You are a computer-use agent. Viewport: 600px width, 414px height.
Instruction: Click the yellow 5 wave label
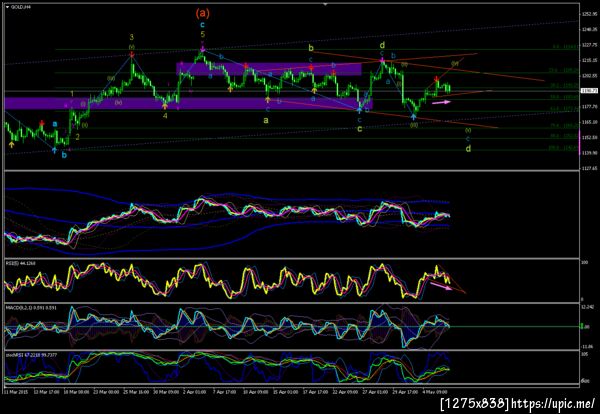[x=203, y=34]
